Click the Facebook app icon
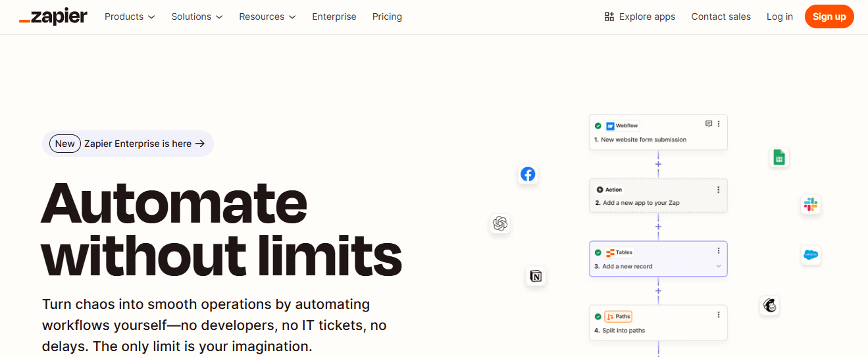This screenshot has height=357, width=868. (x=528, y=174)
